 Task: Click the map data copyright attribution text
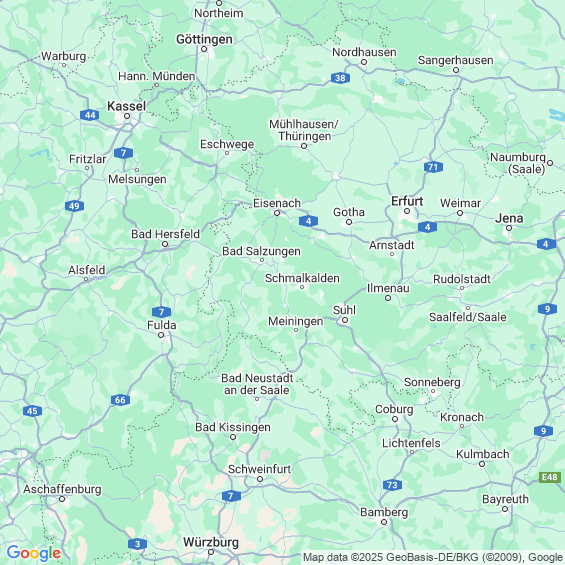click(x=433, y=557)
